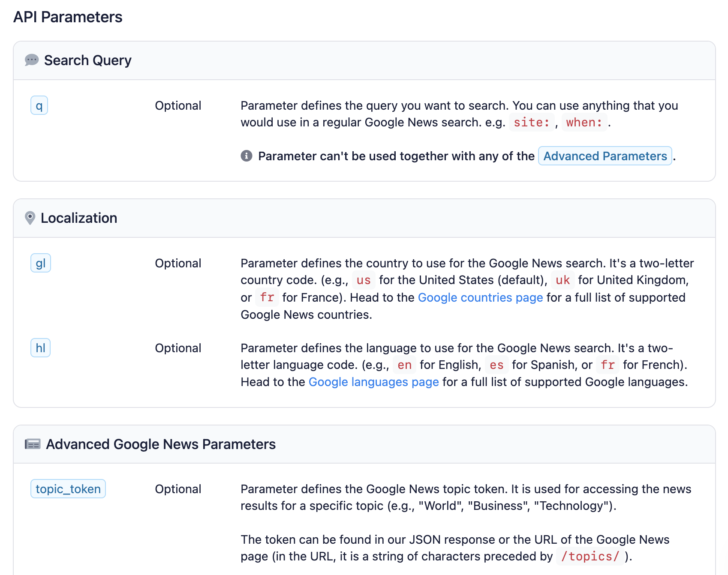Click the when: code snippet

(x=584, y=123)
